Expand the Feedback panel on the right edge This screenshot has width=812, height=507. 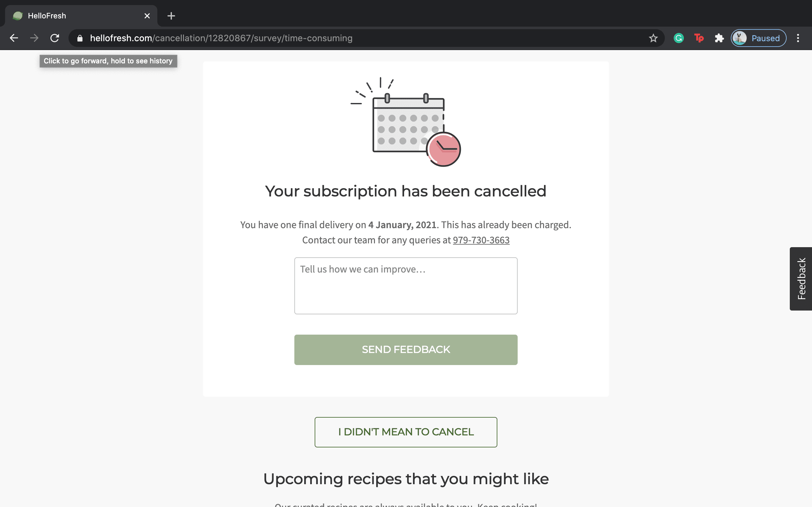click(x=801, y=279)
